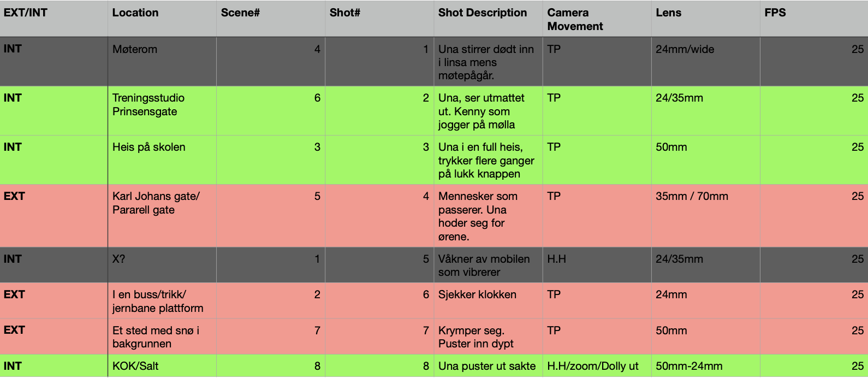
Task: Select the EXT/INT column header
Action: (53, 19)
